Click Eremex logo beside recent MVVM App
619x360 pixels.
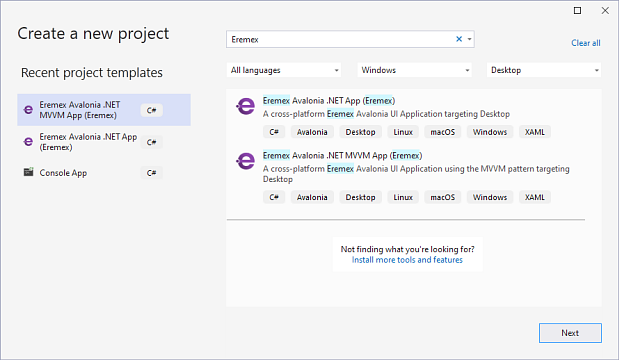point(28,109)
